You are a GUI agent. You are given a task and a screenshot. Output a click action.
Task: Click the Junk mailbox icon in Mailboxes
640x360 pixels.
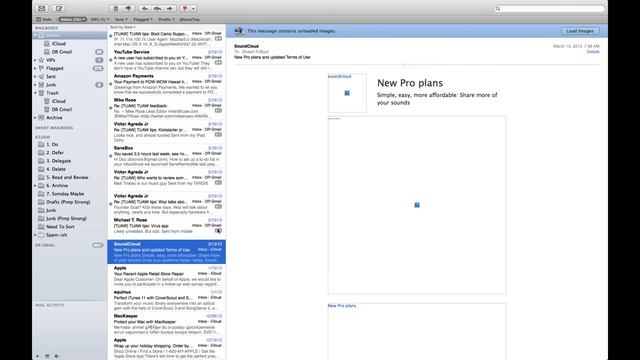(x=41, y=84)
